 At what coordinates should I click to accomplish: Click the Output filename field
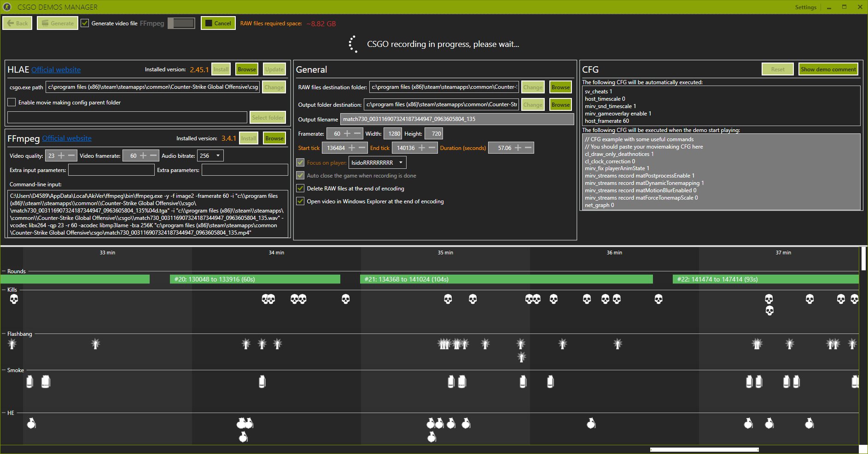tap(457, 119)
